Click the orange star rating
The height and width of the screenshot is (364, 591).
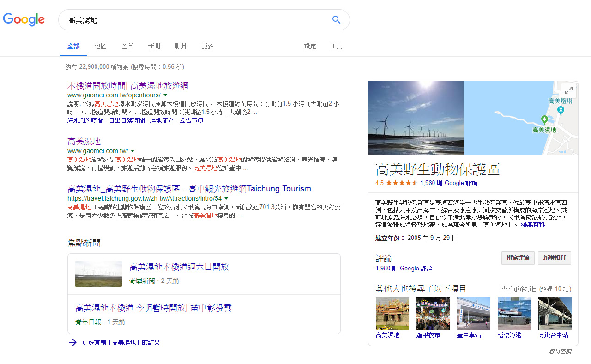(402, 183)
